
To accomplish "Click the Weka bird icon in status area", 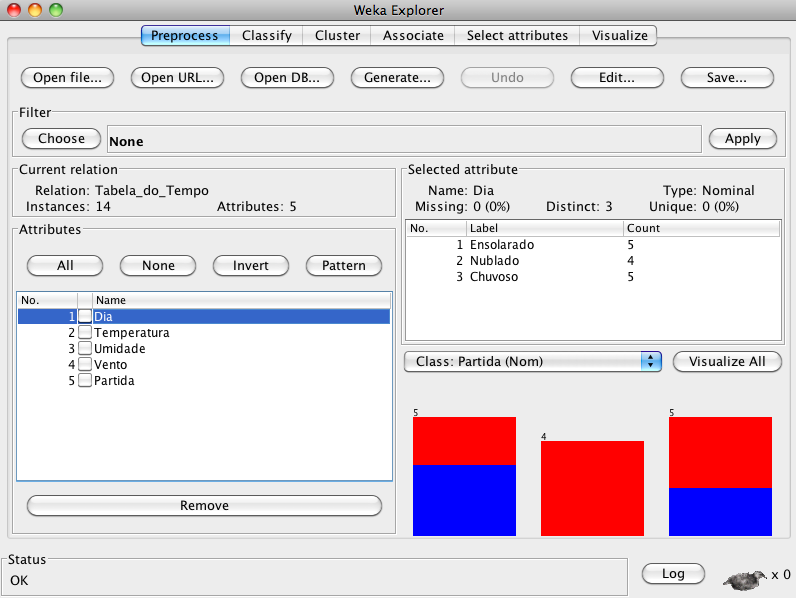I will coord(745,577).
